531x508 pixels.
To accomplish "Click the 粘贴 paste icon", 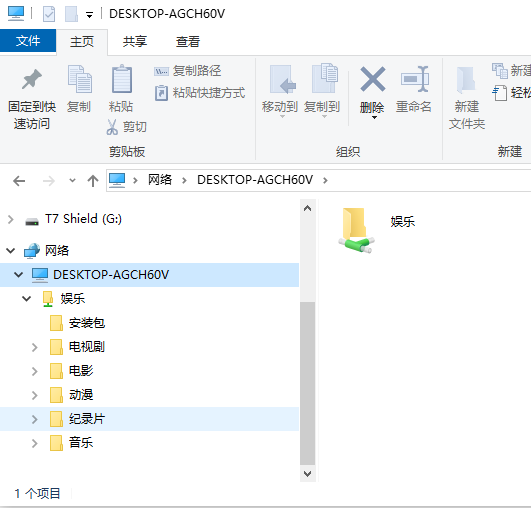I will tap(122, 79).
